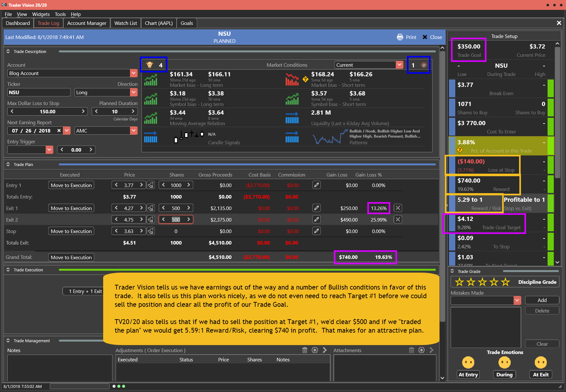Click Move to Execution for Entry 1
This screenshot has width=566, height=392.
pos(71,185)
